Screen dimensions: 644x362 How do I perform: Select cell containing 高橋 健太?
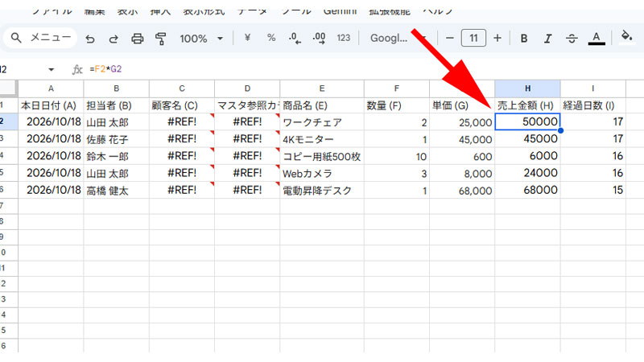116,191
